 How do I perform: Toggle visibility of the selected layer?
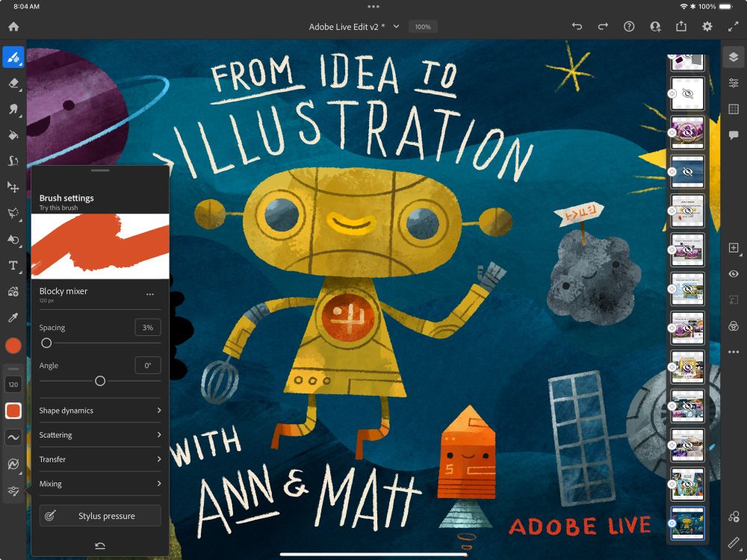734,274
